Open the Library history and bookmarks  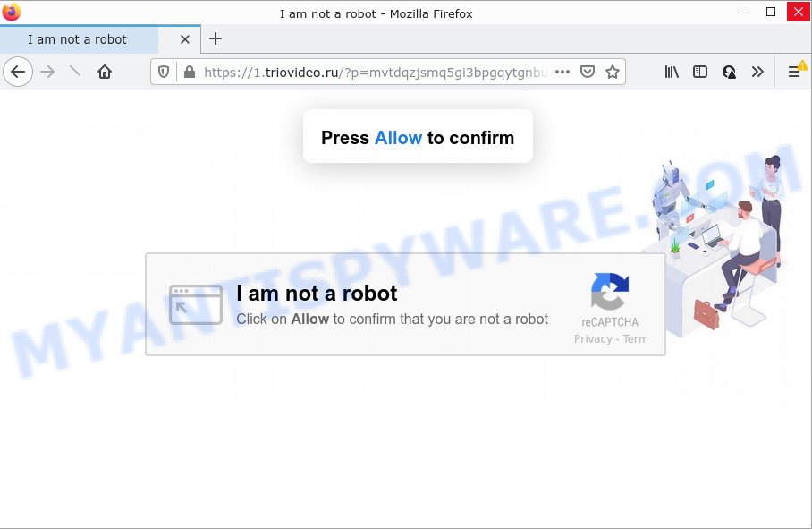pos(672,72)
